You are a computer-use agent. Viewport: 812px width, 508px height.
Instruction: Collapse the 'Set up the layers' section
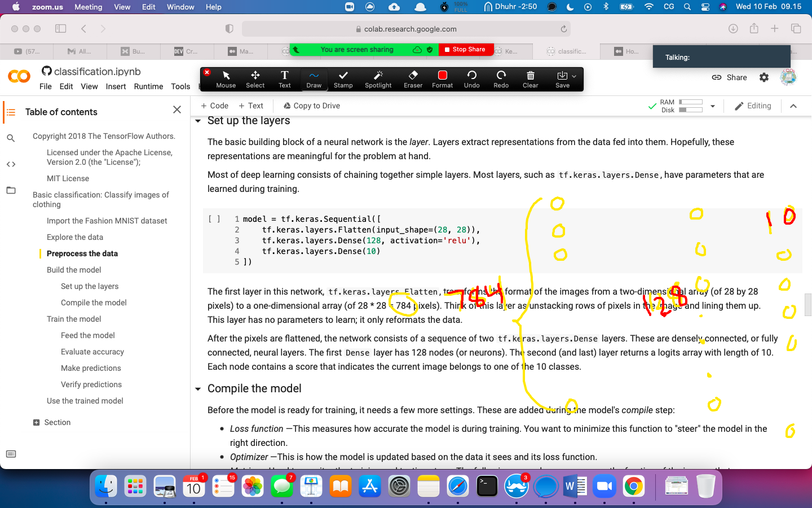(x=198, y=121)
